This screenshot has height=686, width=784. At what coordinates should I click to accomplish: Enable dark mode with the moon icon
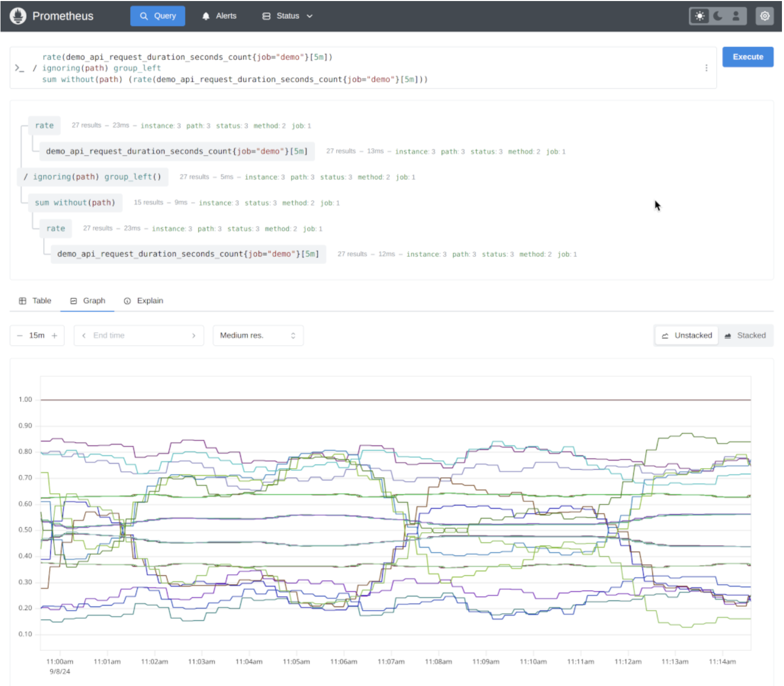[717, 16]
